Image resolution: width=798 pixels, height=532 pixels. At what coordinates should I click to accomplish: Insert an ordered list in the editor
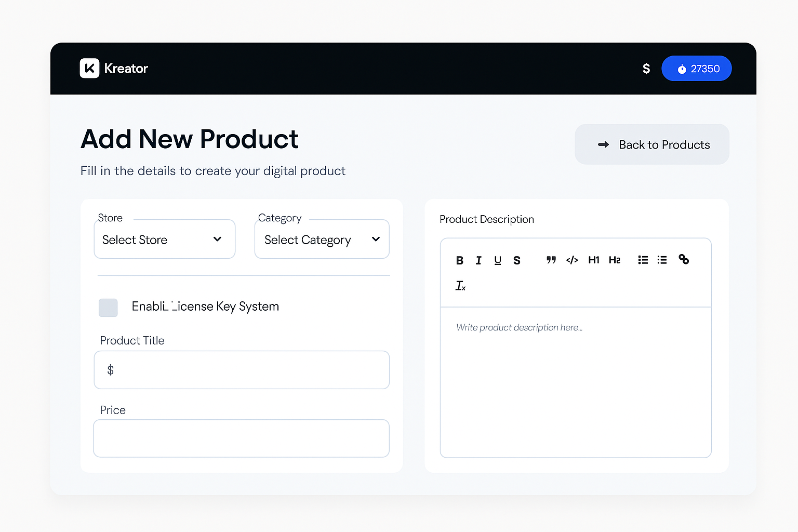[x=662, y=260]
